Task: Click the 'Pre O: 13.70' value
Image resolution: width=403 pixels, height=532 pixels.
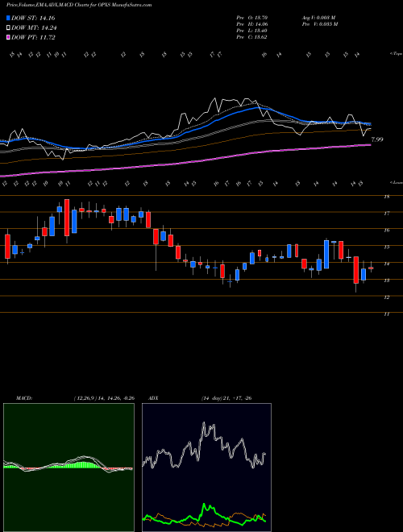Action: tap(252, 18)
